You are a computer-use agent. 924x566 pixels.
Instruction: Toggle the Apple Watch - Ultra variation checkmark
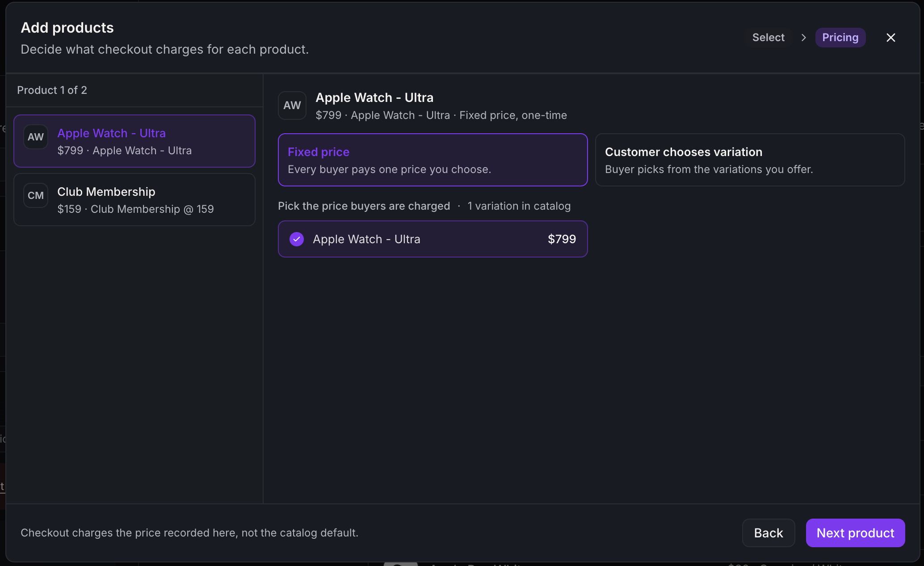click(x=297, y=239)
